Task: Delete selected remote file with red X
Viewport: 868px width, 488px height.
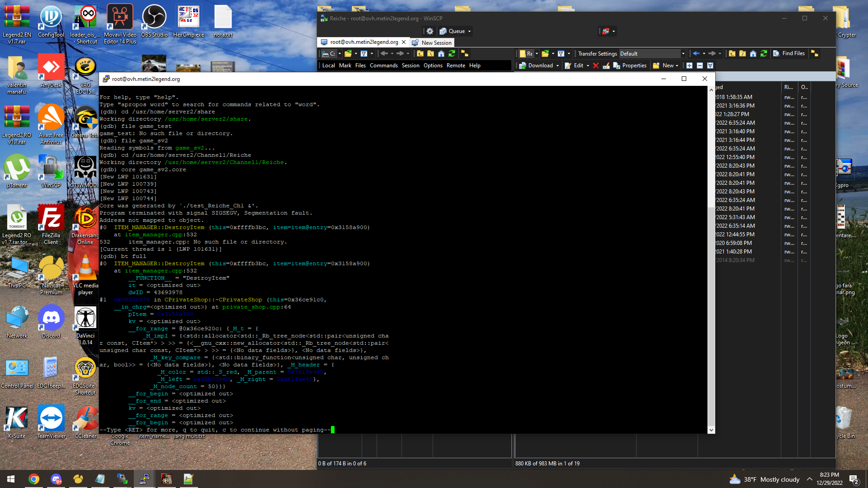Action: click(596, 66)
